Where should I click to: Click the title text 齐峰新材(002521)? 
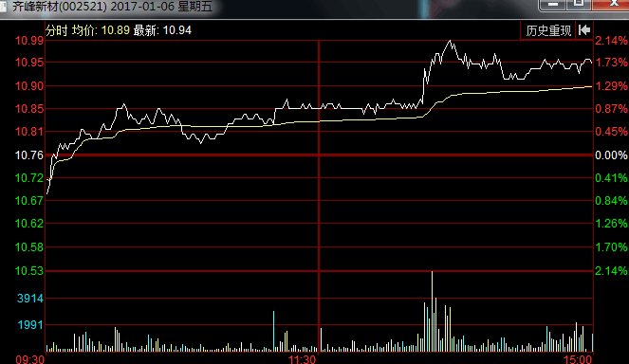click(60, 7)
